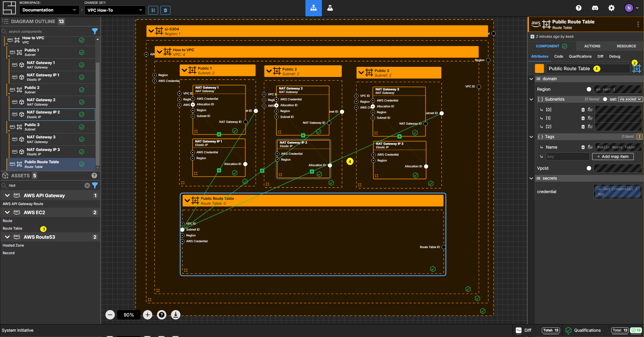Delete SubnetIds item [0]
This screenshot has width=644, height=337.
583,110
